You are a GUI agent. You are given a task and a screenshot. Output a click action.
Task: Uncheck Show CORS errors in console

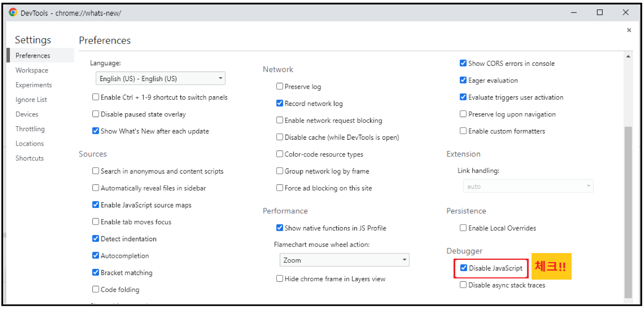click(463, 63)
